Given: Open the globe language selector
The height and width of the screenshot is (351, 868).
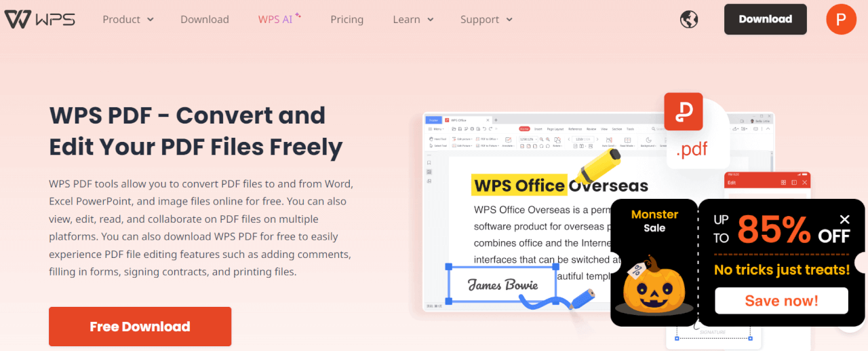Looking at the screenshot, I should (x=689, y=19).
